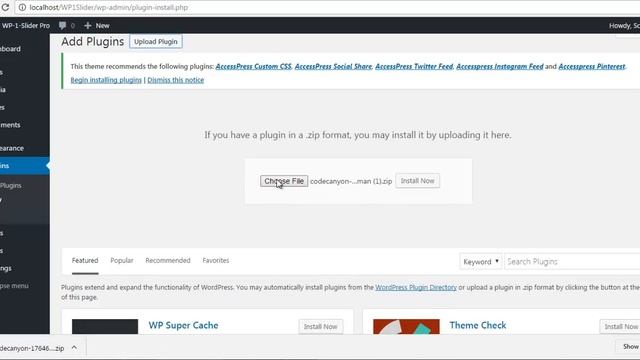The width and height of the screenshot is (640, 360).
Task: Switch to the Favorites tab
Action: (216, 260)
